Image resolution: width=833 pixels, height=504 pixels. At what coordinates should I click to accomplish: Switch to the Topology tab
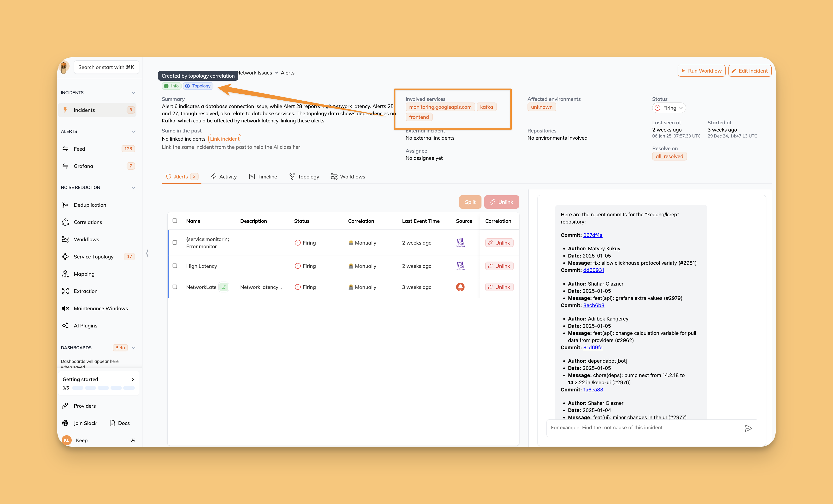(304, 177)
